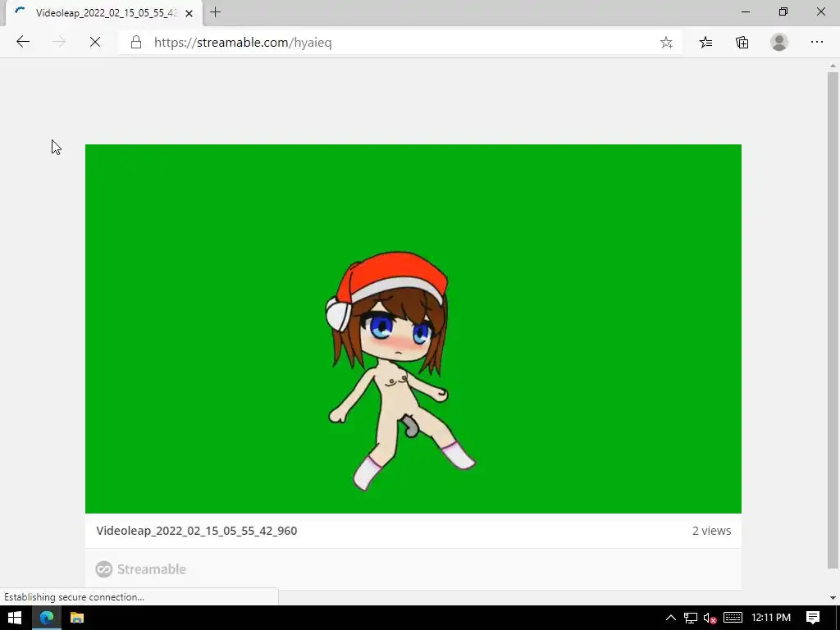Close the Videoleap tab
Viewport: 840px width, 630px height.
coord(189,13)
